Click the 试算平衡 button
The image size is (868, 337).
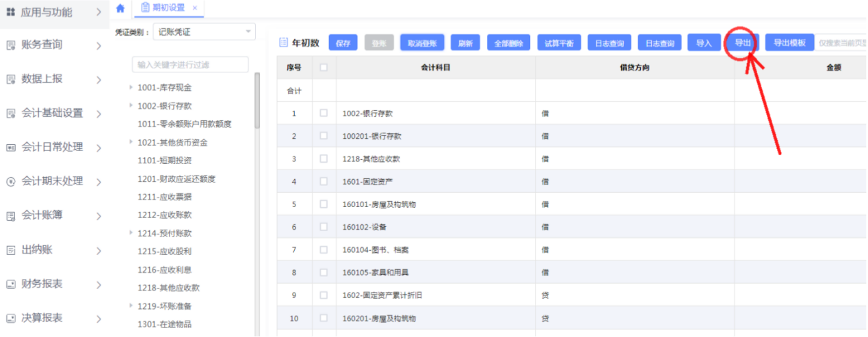[558, 43]
